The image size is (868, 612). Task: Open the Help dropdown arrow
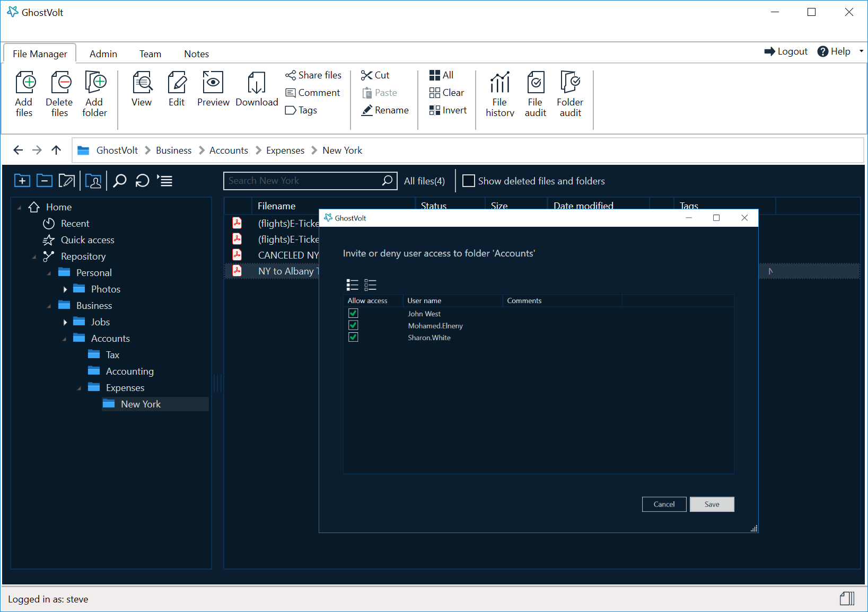861,51
